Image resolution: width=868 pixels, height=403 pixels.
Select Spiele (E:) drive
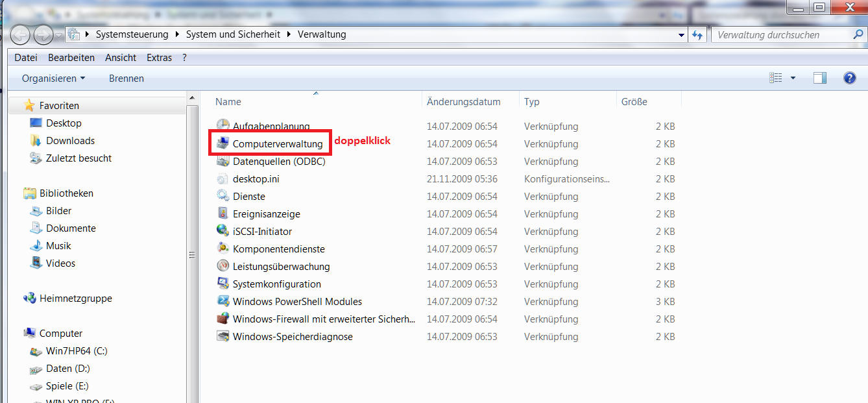coord(59,385)
